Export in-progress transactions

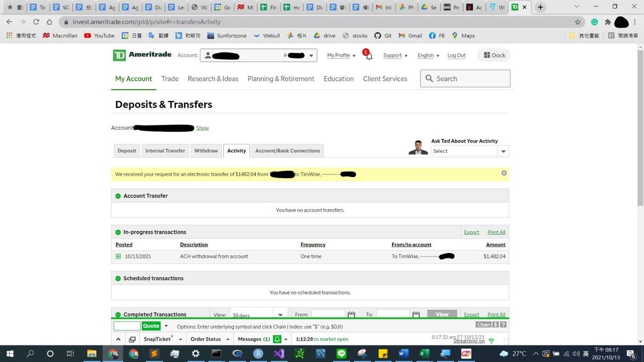(x=472, y=232)
